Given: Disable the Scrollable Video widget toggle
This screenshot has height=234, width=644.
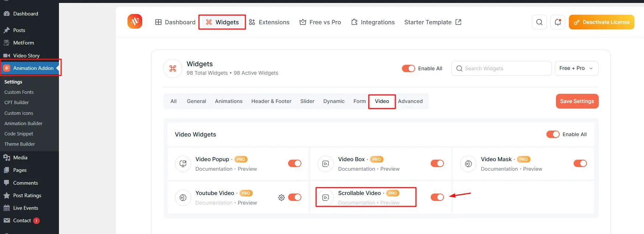Looking at the screenshot, I should pyautogui.click(x=437, y=197).
